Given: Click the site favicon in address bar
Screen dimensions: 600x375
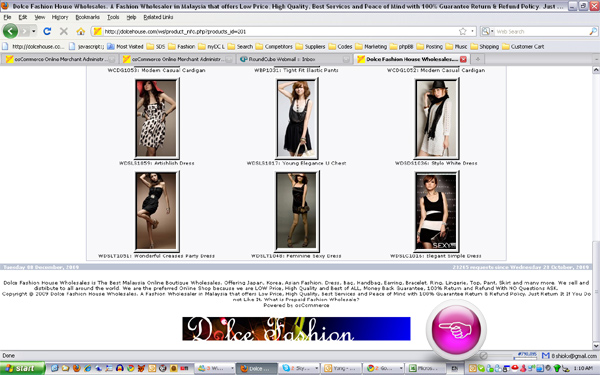Looking at the screenshot, I should [98, 31].
